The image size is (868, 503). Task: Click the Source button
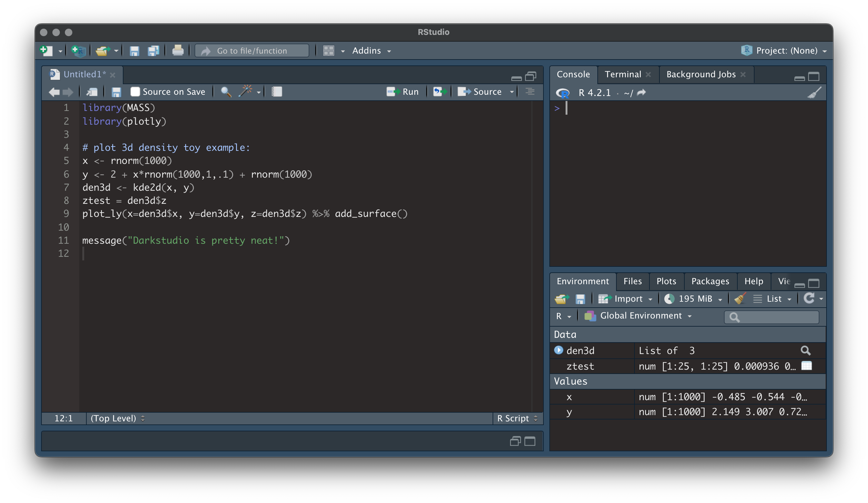point(480,92)
